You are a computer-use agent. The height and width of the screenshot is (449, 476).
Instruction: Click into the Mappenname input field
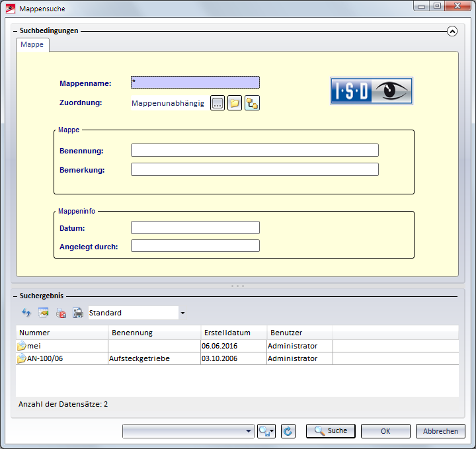pyautogui.click(x=195, y=83)
